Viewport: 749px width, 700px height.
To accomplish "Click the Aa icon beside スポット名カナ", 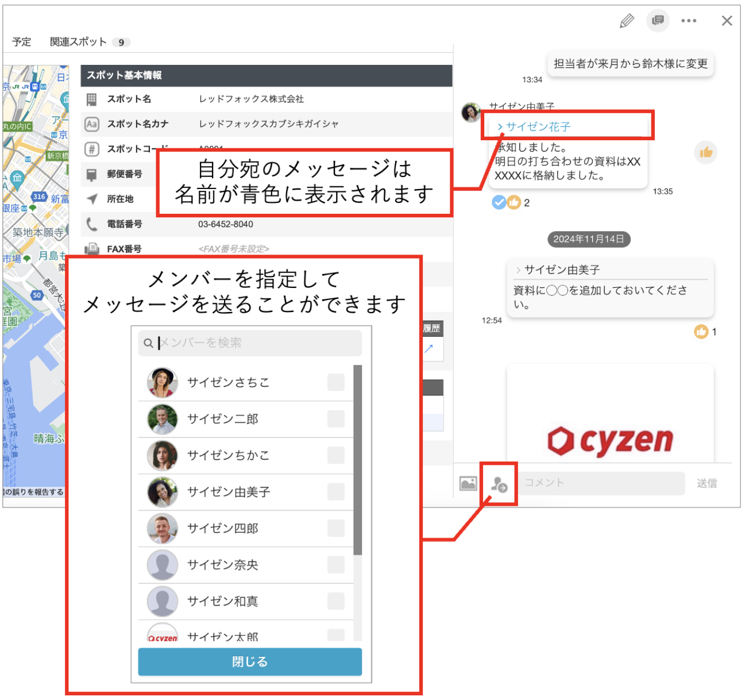I will click(x=92, y=124).
